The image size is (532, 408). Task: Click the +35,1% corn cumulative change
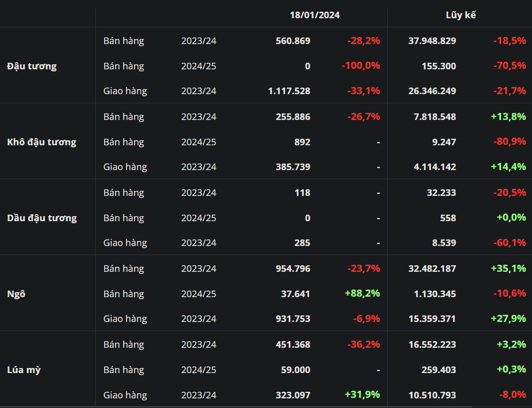(x=508, y=269)
